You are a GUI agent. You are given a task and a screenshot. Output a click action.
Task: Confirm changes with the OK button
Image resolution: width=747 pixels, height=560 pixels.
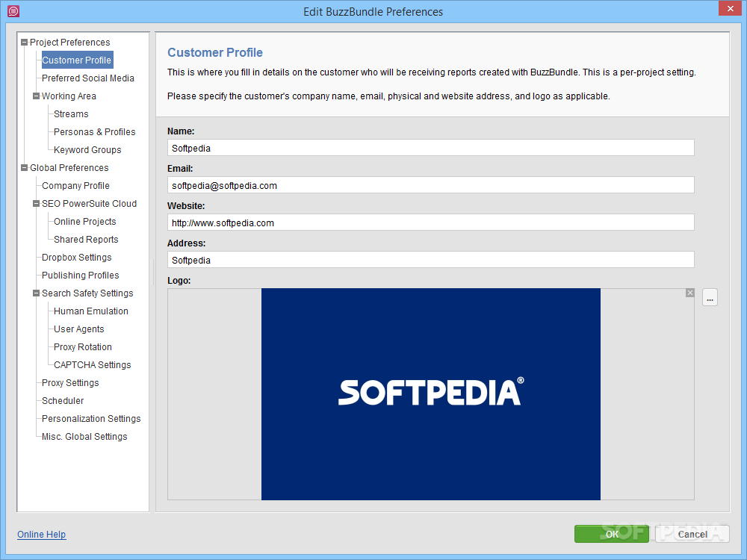tap(612, 534)
